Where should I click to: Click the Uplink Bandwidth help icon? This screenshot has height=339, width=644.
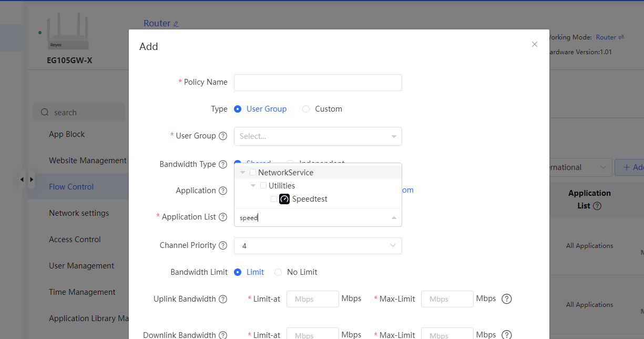pos(223,299)
